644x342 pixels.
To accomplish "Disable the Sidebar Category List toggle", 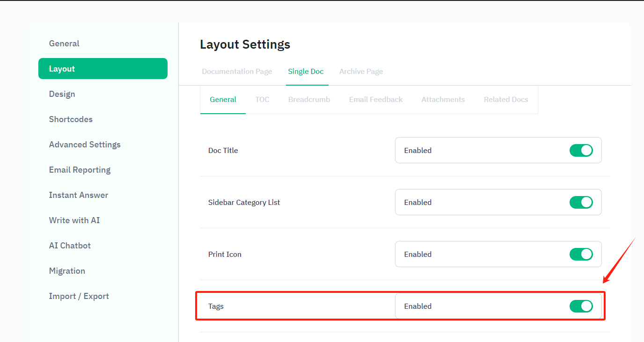I will point(581,202).
